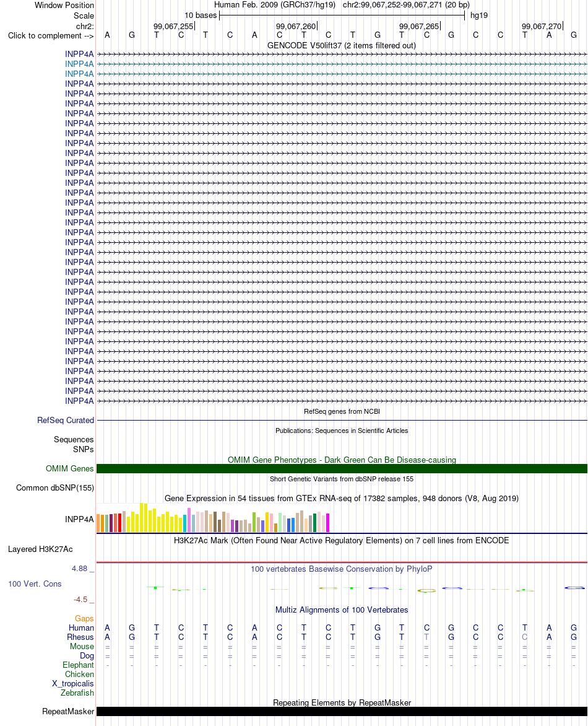
Task: Click position marker 99,067,260
Action: pyautogui.click(x=296, y=27)
